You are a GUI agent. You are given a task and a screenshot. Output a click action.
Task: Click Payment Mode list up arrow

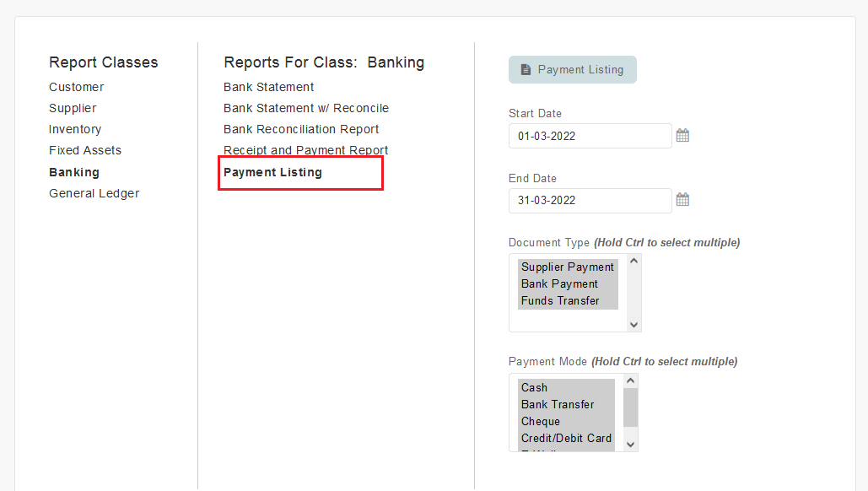(630, 380)
